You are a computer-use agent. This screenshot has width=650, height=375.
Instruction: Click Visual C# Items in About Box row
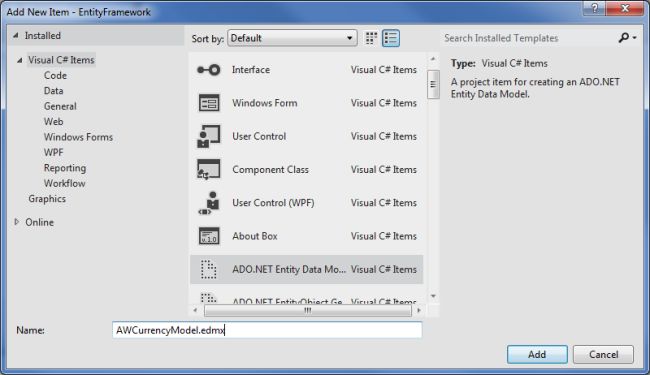tap(383, 236)
